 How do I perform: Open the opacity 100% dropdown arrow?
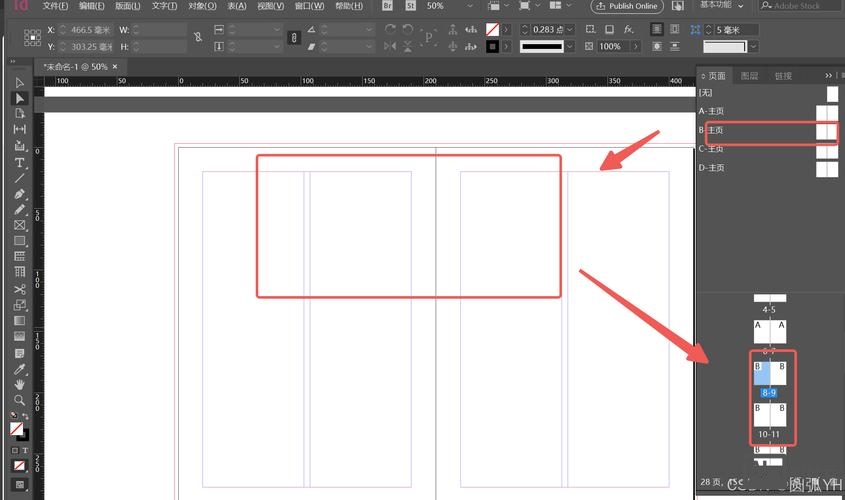pos(633,47)
